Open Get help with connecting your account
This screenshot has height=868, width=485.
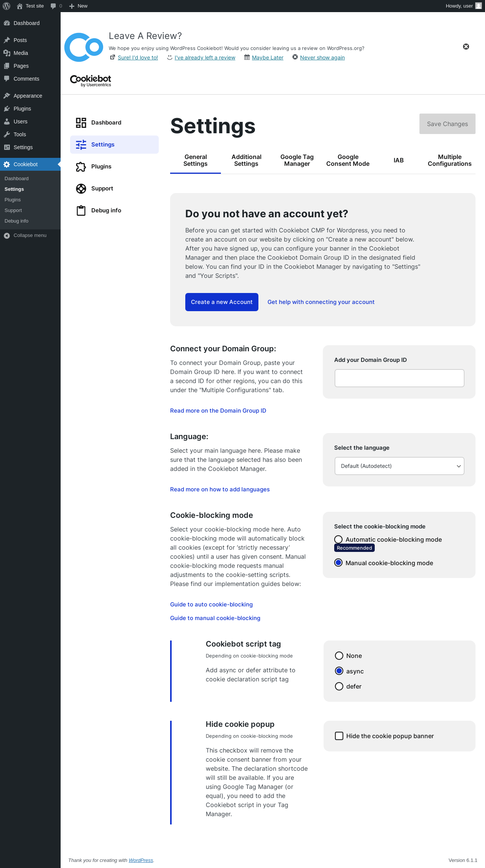(x=321, y=302)
